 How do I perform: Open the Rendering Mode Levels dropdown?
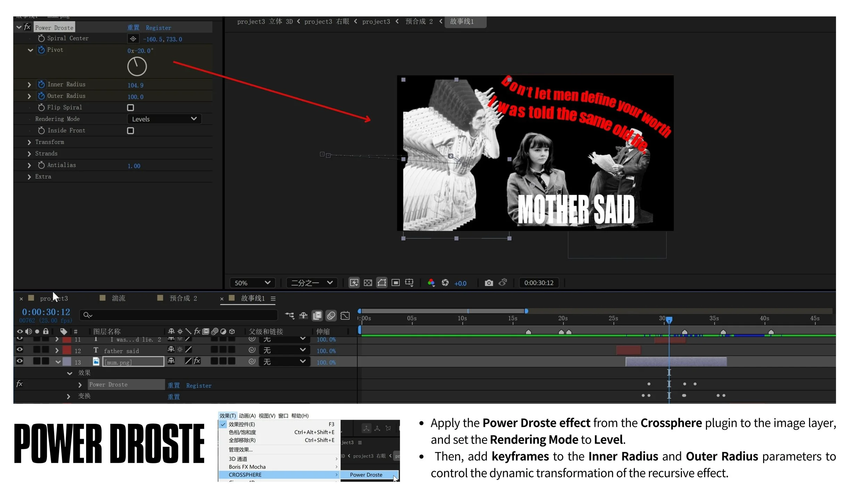tap(164, 119)
